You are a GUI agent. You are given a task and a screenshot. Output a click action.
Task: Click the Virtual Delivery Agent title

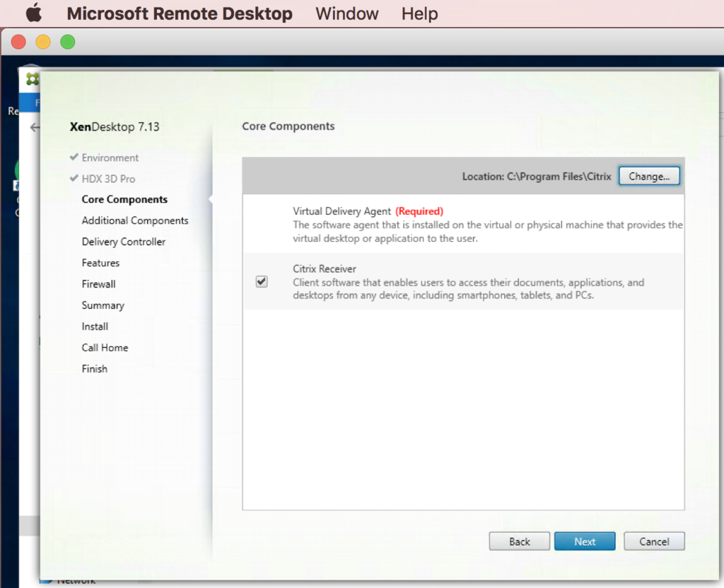341,211
